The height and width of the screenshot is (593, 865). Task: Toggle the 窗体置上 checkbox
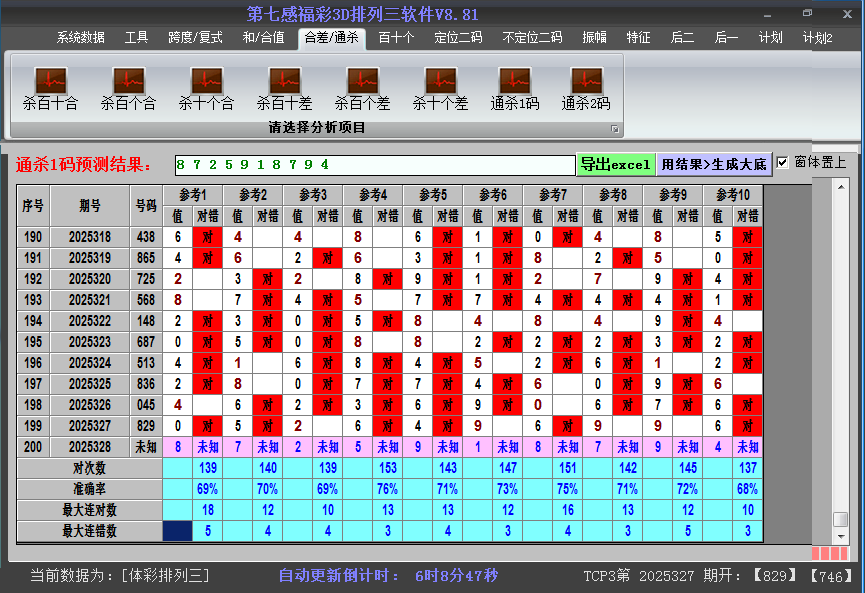(781, 164)
